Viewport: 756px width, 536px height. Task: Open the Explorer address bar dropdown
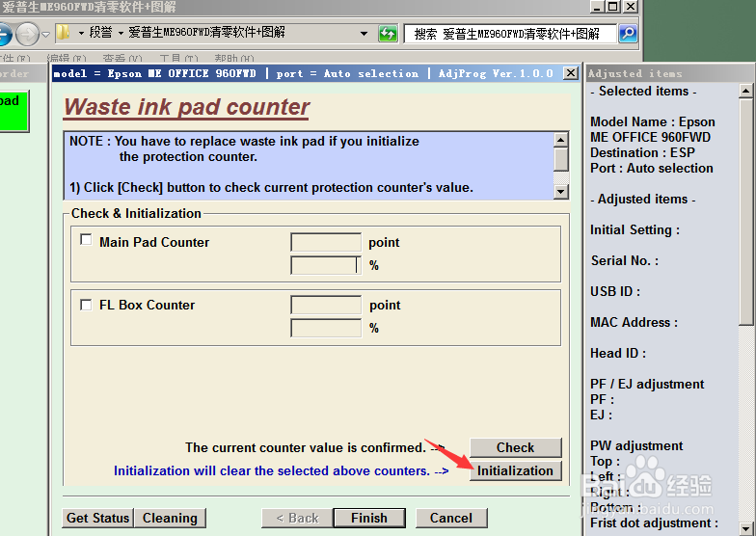[364, 34]
